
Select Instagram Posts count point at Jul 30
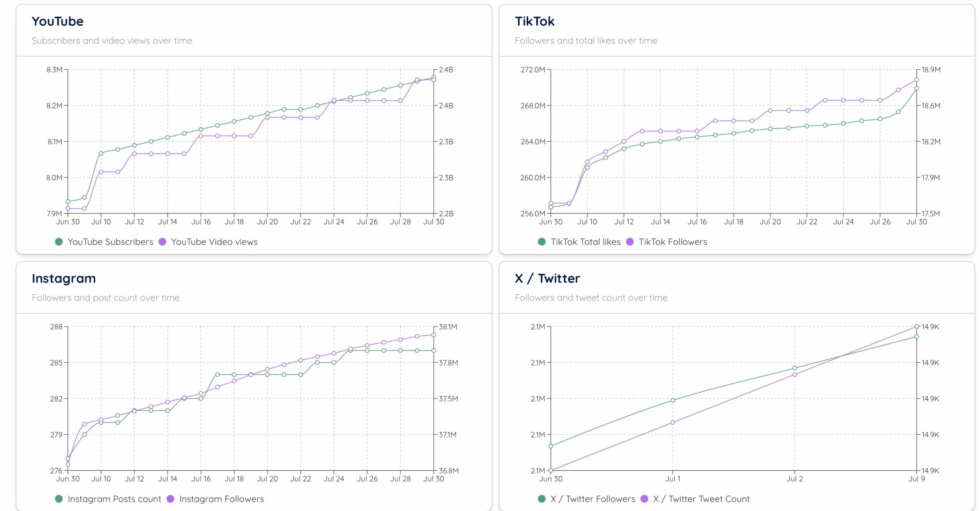coord(434,351)
